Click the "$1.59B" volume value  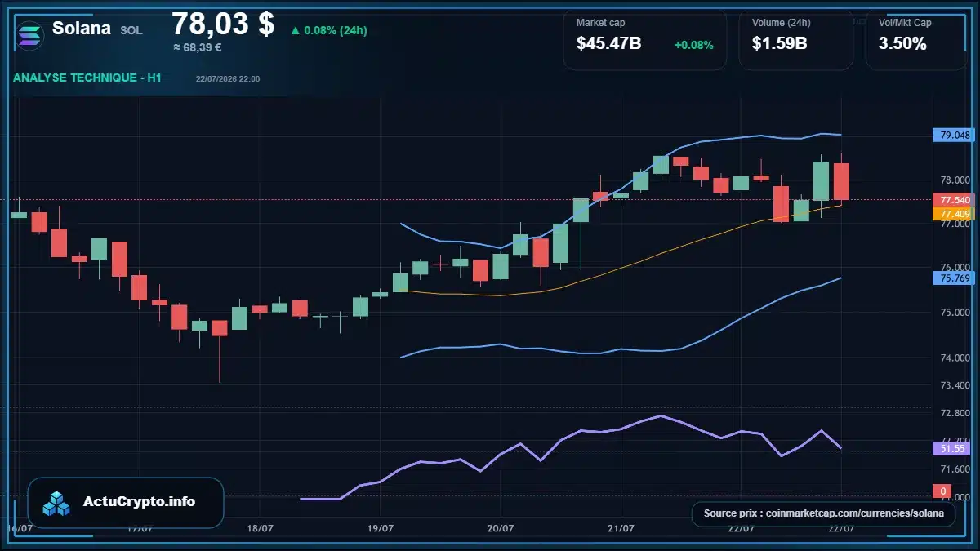tap(780, 44)
